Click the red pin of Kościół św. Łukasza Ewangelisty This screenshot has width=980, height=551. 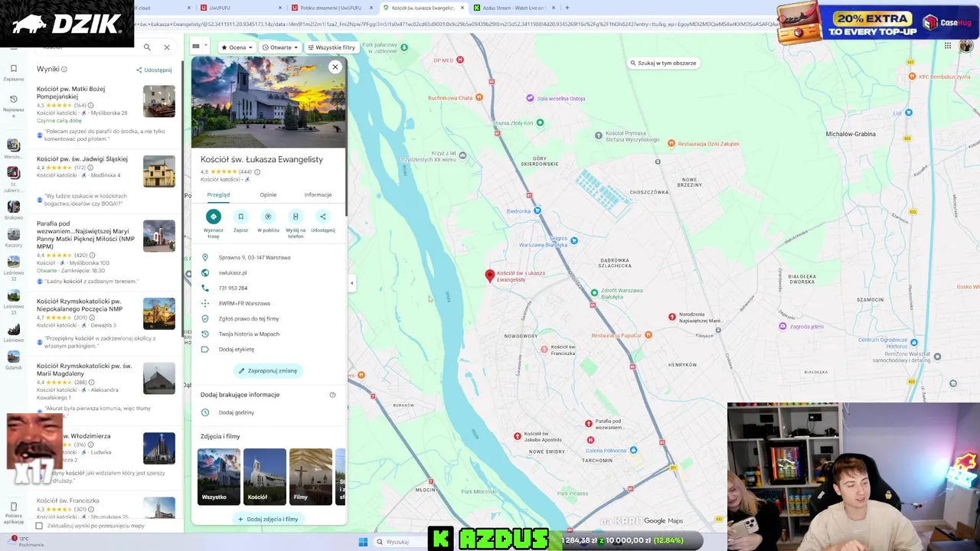click(x=490, y=275)
